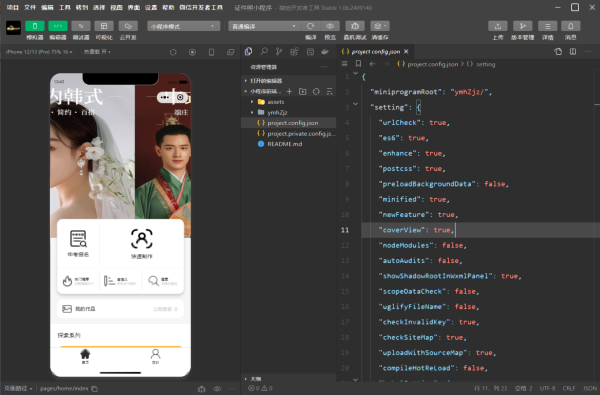Screen dimensions: 600x395
Task: Click the simulator phone device icon
Action: click(x=211, y=52)
